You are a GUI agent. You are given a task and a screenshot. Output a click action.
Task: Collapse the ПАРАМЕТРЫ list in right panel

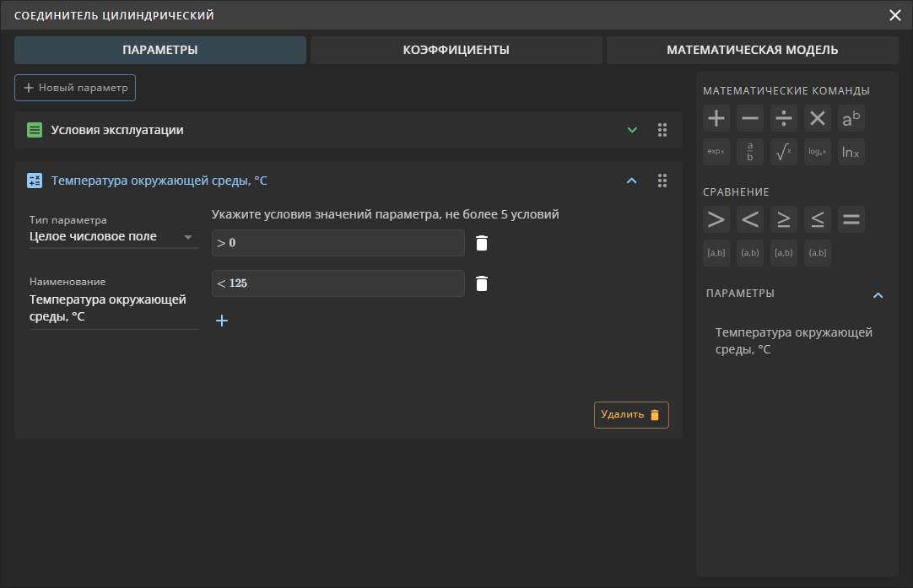click(x=878, y=295)
